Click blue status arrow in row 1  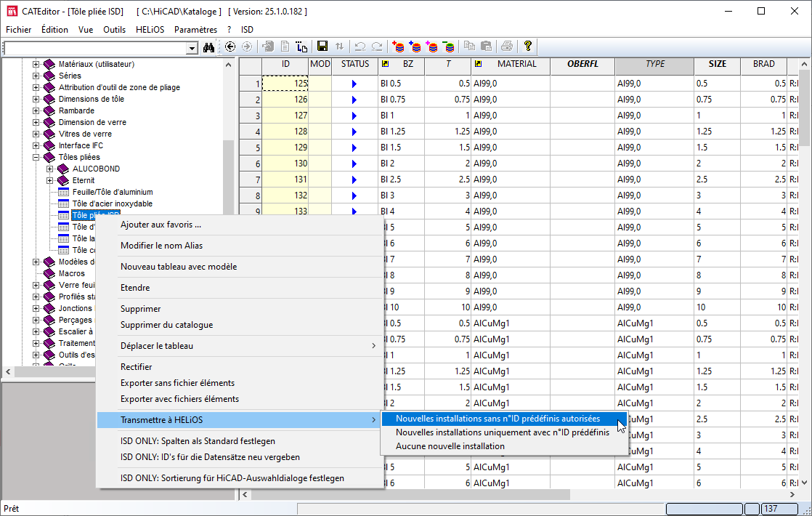coord(354,84)
